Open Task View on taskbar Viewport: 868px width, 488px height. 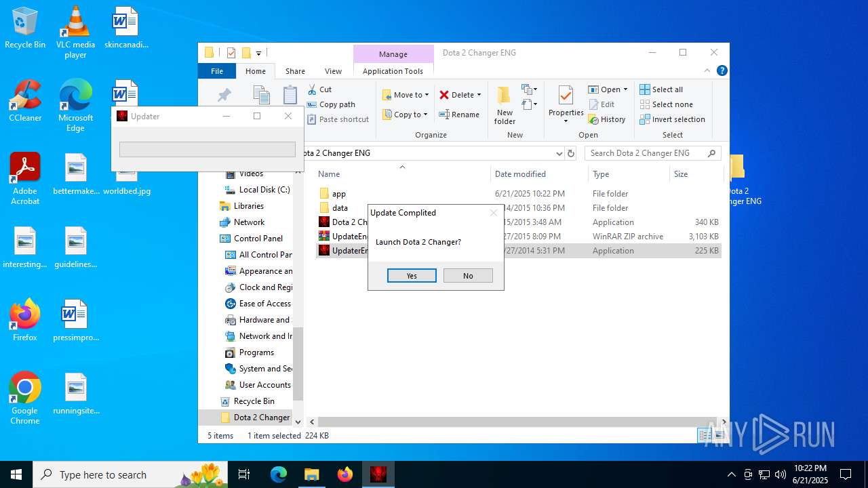(245, 474)
